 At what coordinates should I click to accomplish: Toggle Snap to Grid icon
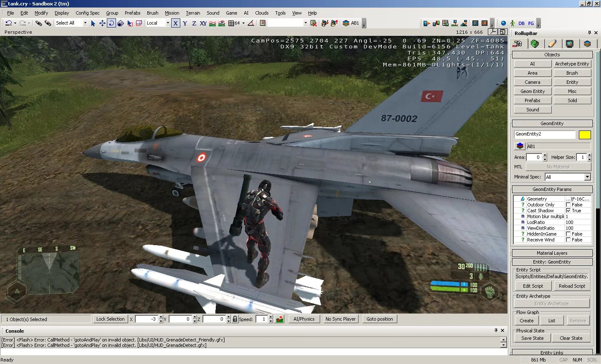(231, 23)
